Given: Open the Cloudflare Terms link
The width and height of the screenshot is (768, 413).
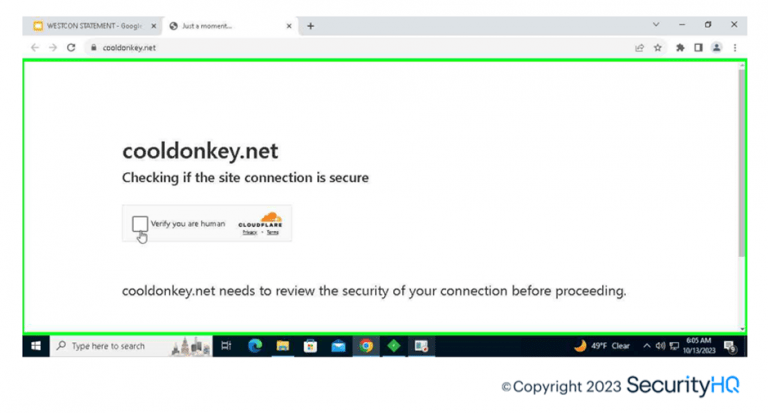Looking at the screenshot, I should (272, 232).
